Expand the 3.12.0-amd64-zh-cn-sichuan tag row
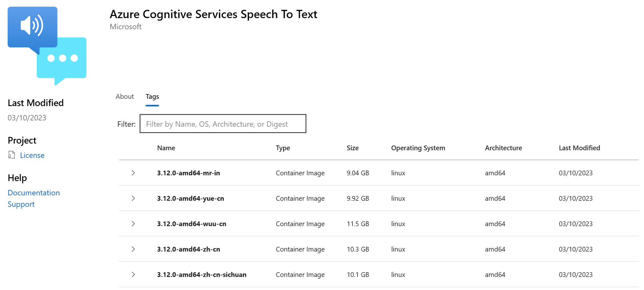Screen dimensions: 644x290 (x=133, y=274)
